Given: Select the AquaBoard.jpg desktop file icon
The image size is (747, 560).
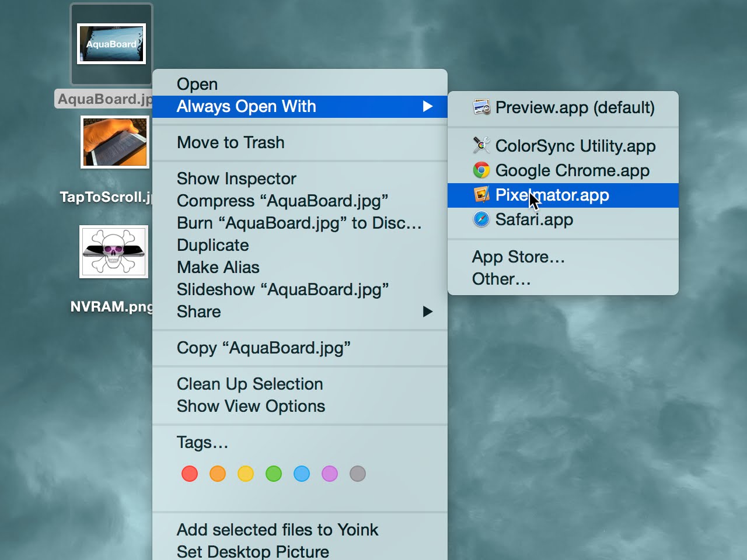Looking at the screenshot, I should (x=111, y=44).
